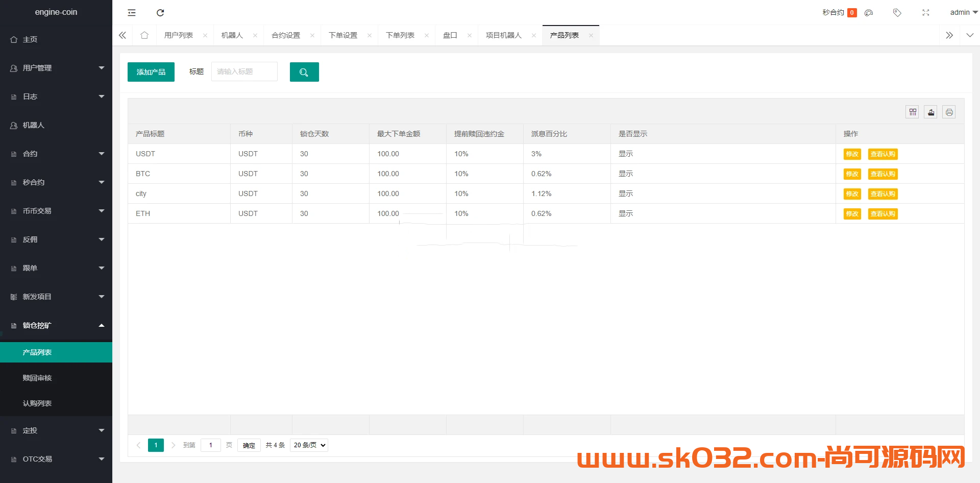This screenshot has height=483, width=980.
Task: Open 赎回审核 in the sidebar
Action: click(56, 378)
